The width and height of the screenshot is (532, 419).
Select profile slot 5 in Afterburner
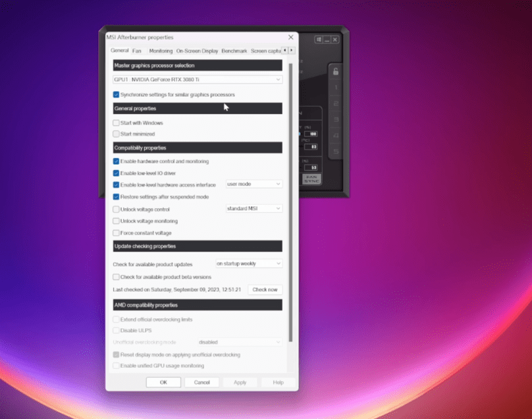pyautogui.click(x=335, y=150)
